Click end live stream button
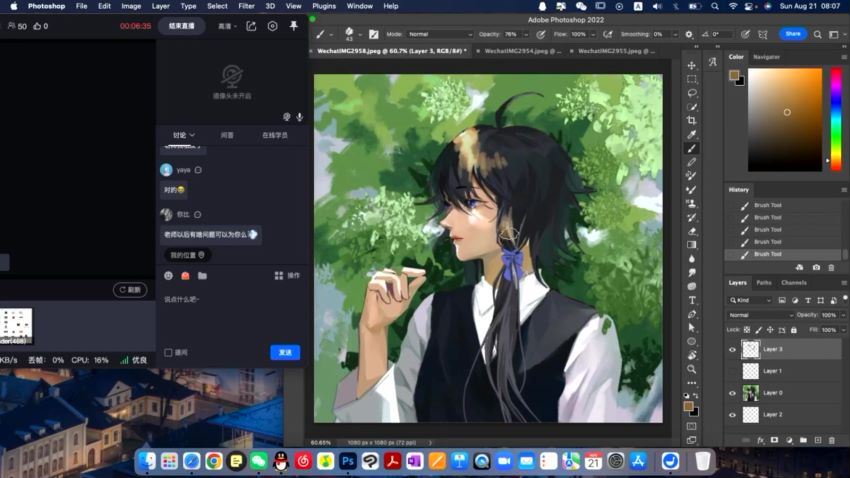The width and height of the screenshot is (850, 478). point(182,26)
